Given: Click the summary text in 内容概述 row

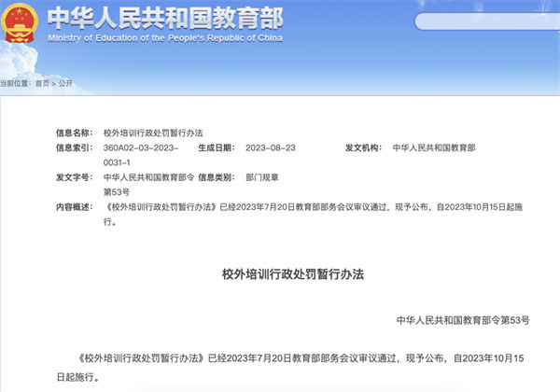Looking at the screenshot, I should coord(314,215).
